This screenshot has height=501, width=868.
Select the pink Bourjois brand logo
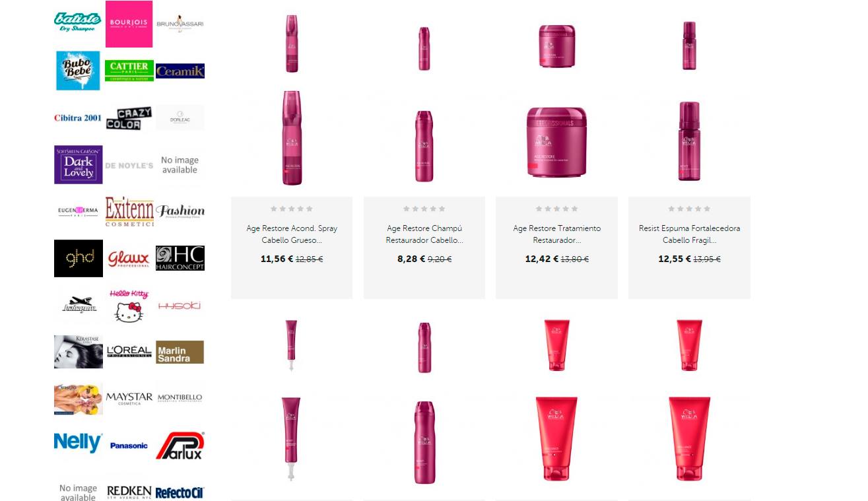[x=129, y=24]
